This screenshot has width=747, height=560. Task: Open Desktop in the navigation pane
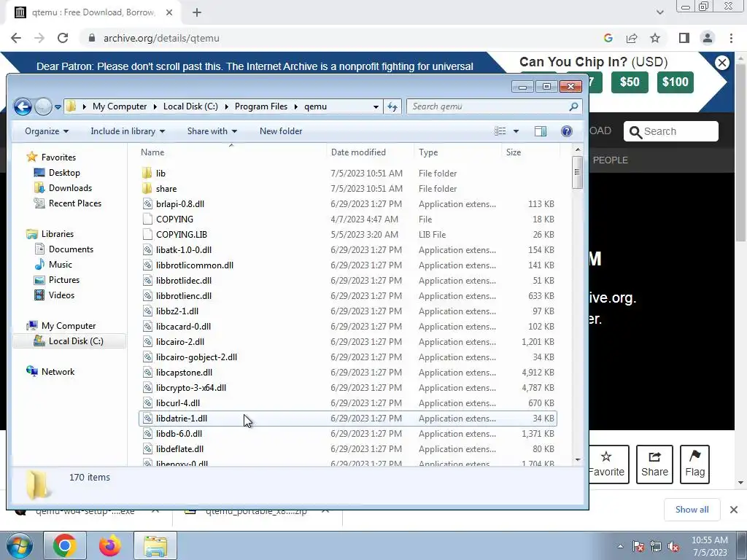click(64, 172)
